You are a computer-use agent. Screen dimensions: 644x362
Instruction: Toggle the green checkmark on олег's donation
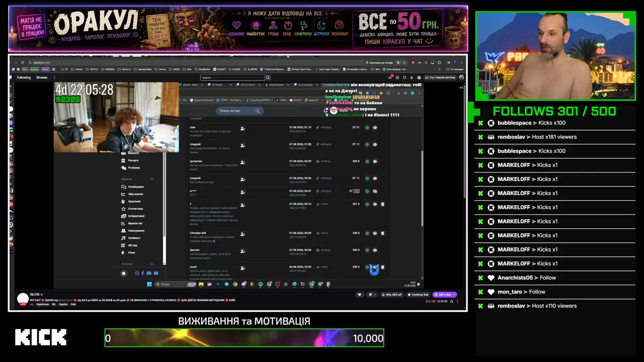pos(367,128)
